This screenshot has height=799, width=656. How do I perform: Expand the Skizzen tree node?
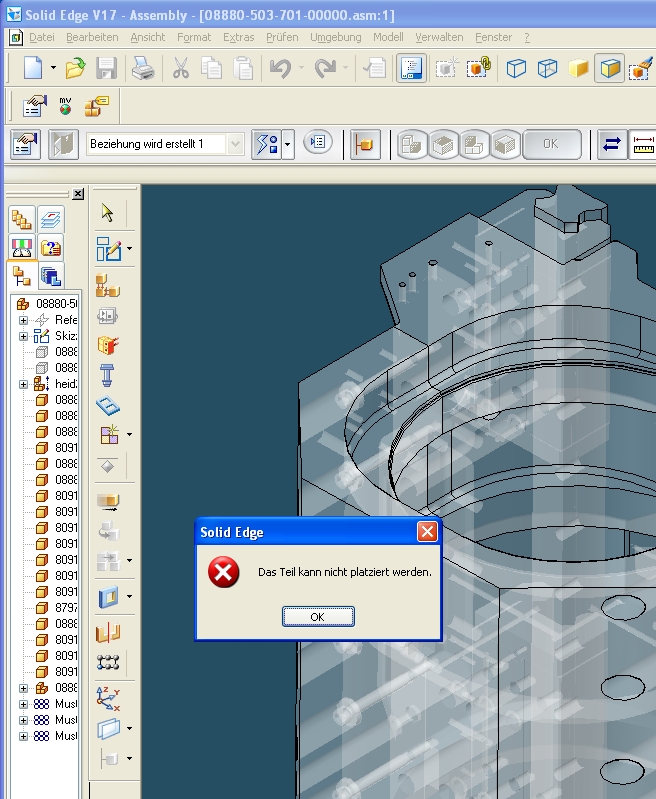click(23, 336)
